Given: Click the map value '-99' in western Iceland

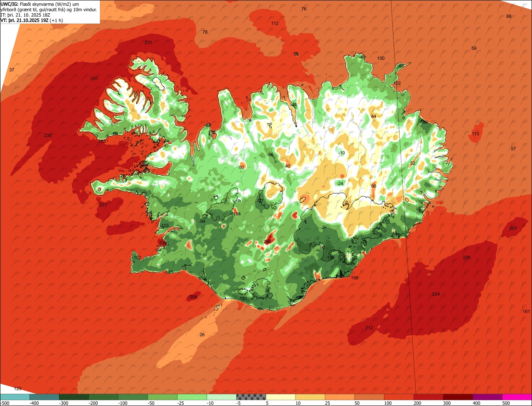Looking at the screenshot, I should [x=202, y=221].
